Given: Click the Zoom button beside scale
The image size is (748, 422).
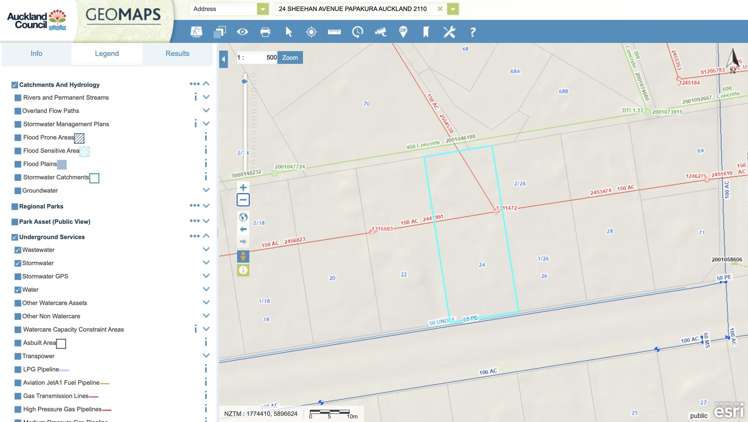Looking at the screenshot, I should (x=290, y=58).
